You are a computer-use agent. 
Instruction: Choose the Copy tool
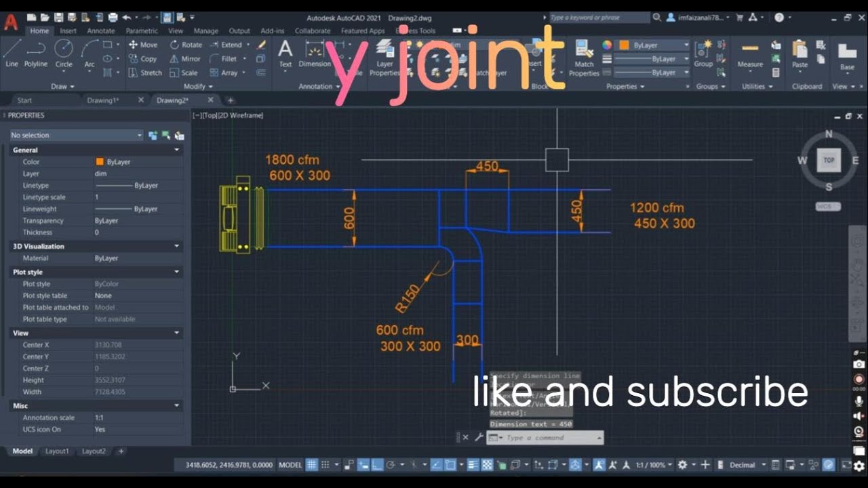pyautogui.click(x=142, y=59)
